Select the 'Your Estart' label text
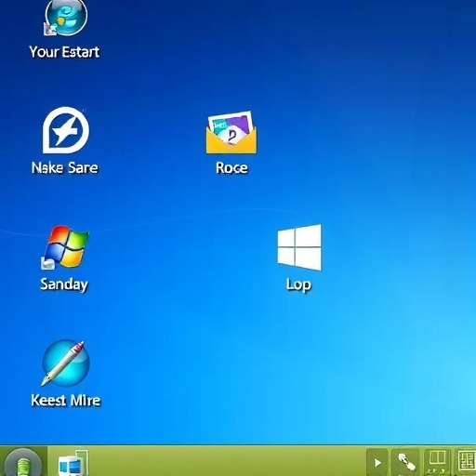This screenshot has width=476, height=476. [64, 52]
